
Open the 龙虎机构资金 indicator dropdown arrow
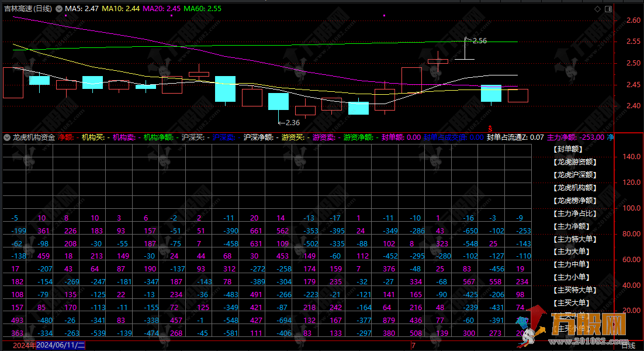pyautogui.click(x=7, y=137)
